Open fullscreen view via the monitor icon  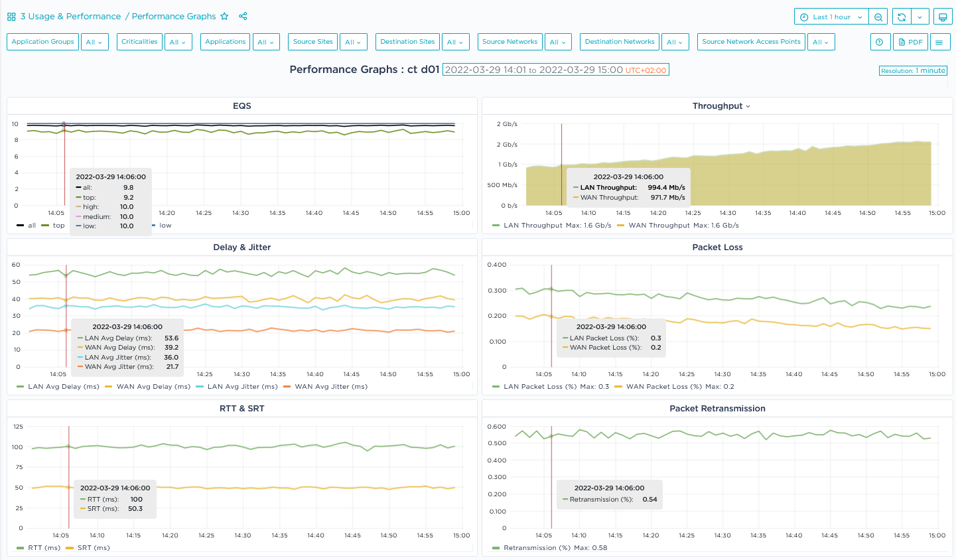point(943,16)
